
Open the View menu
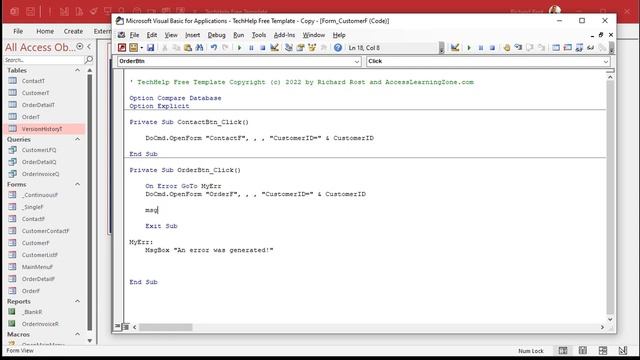click(x=171, y=35)
